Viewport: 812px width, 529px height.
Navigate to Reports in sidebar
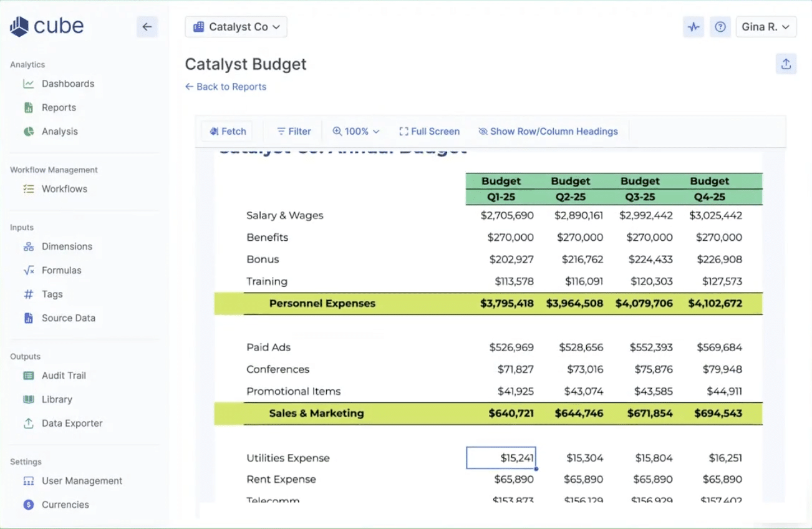tap(59, 107)
